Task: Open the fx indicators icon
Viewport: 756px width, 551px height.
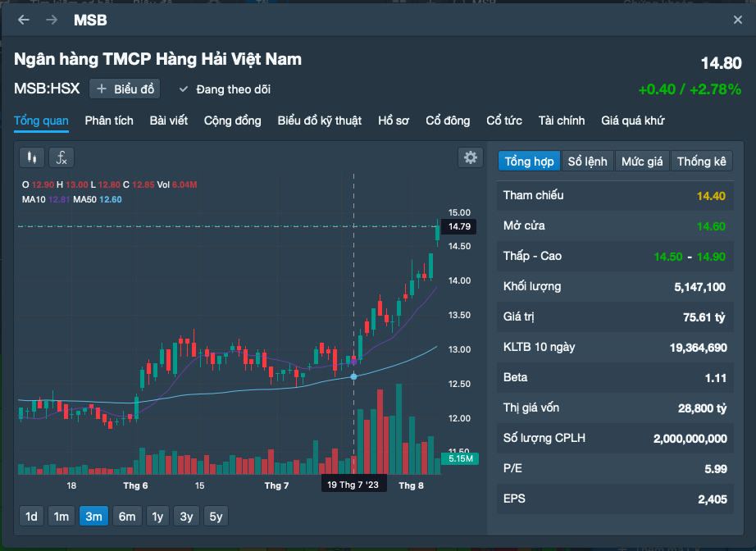Action: 61,157
